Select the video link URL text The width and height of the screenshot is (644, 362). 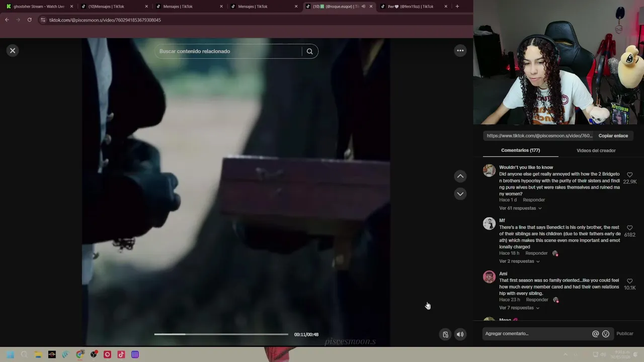pos(539,136)
